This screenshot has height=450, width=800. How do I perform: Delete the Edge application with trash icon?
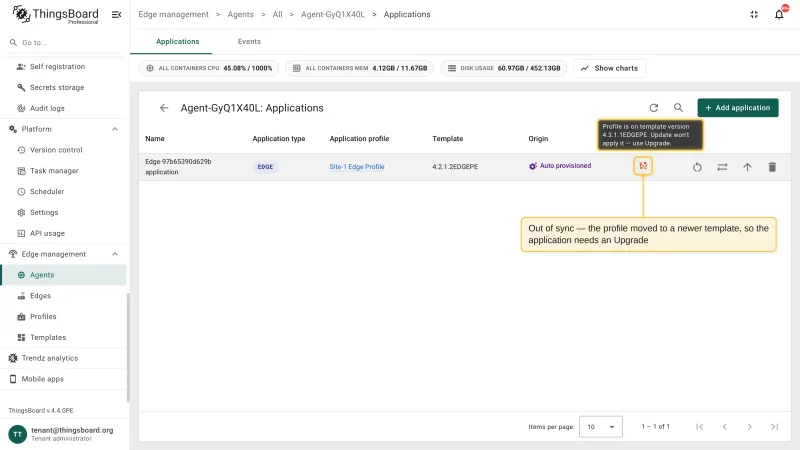click(x=772, y=167)
